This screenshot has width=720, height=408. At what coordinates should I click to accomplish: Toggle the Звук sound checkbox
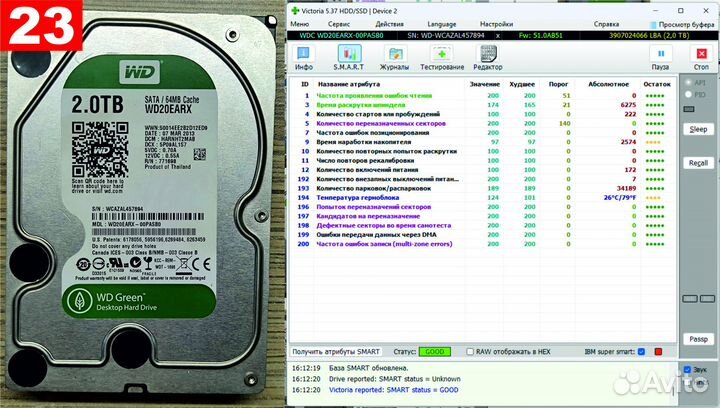[x=687, y=369]
